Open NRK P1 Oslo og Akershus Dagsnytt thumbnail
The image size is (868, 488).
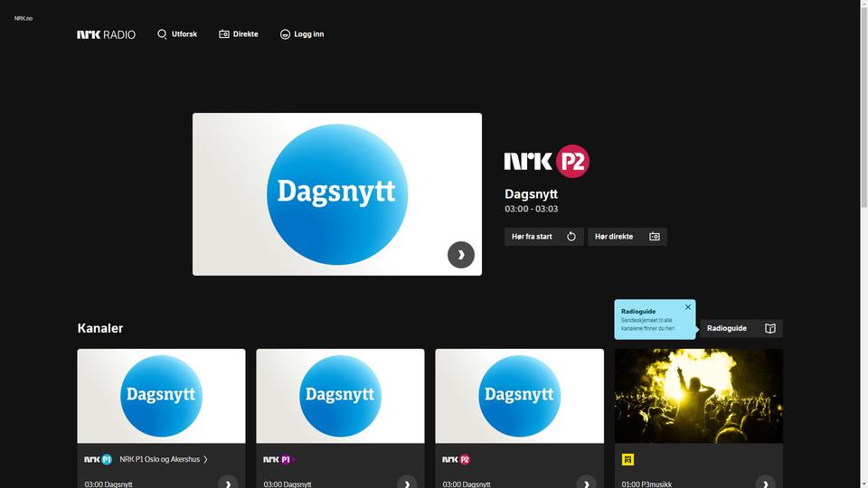pyautogui.click(x=162, y=396)
